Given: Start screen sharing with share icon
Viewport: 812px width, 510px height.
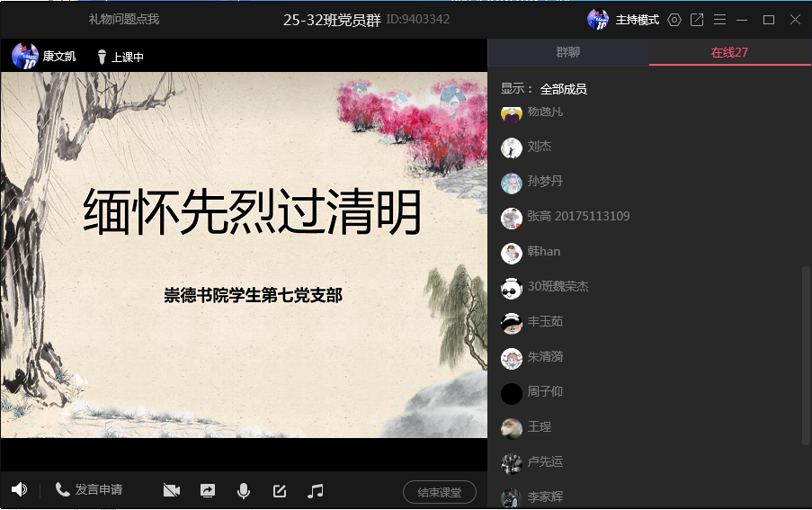Looking at the screenshot, I should point(208,491).
